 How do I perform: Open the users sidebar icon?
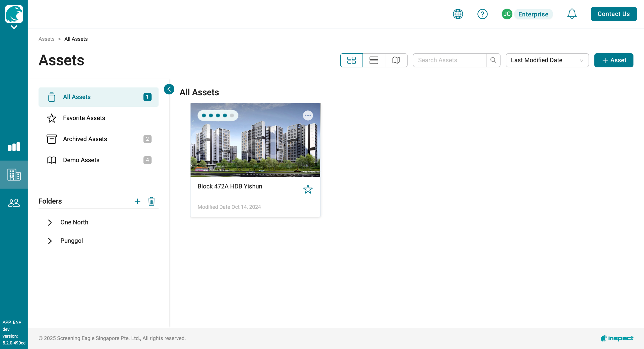(x=14, y=203)
